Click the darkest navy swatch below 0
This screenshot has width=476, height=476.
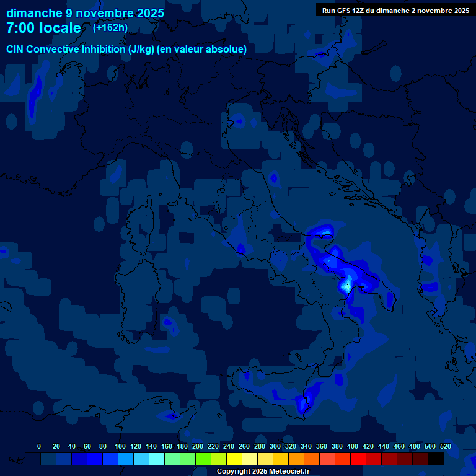tap(33, 459)
